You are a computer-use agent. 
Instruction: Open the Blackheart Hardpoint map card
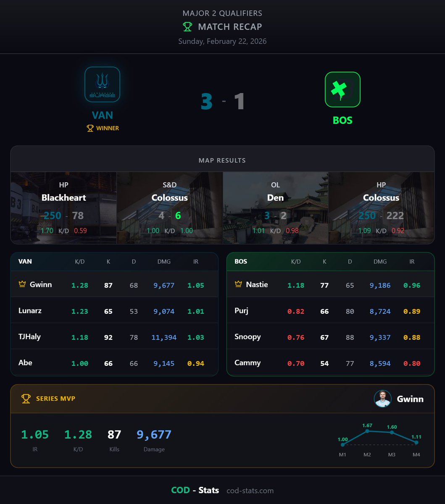tap(64, 207)
